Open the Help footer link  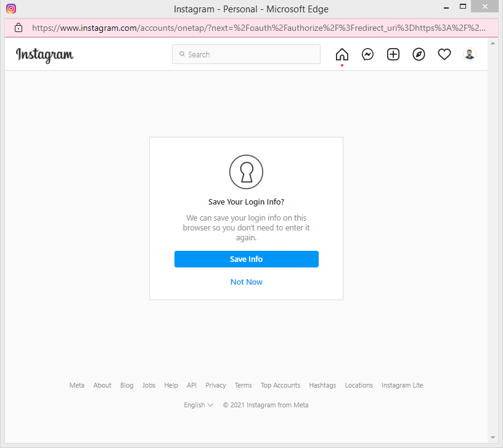point(171,385)
